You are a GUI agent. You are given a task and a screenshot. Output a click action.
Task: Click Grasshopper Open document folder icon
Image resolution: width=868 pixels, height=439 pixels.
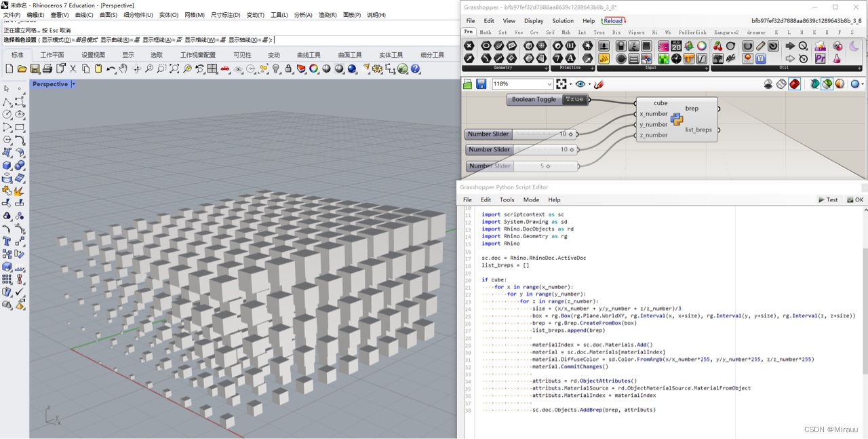tap(467, 84)
